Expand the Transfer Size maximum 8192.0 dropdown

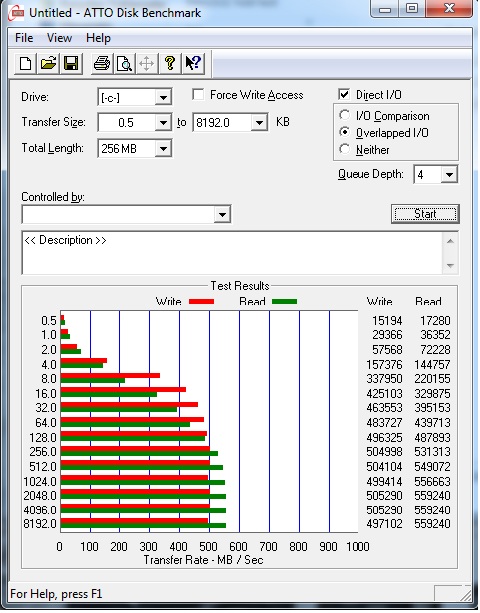tap(259, 123)
